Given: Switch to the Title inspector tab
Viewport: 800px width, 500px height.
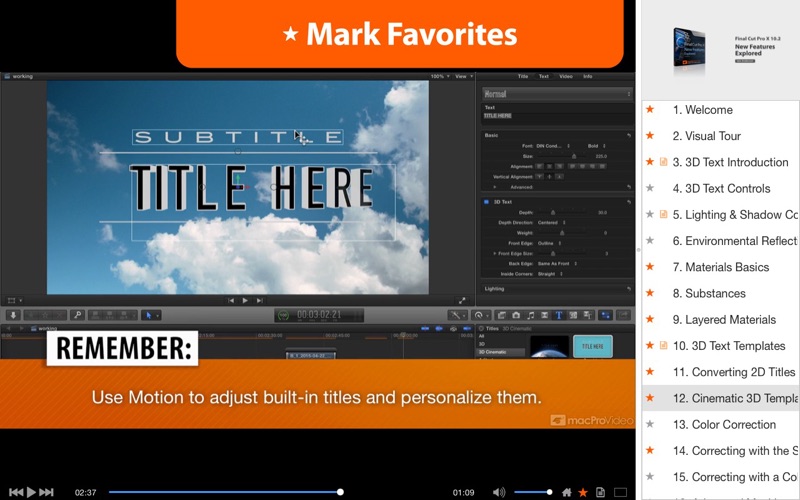Looking at the screenshot, I should coord(523,77).
